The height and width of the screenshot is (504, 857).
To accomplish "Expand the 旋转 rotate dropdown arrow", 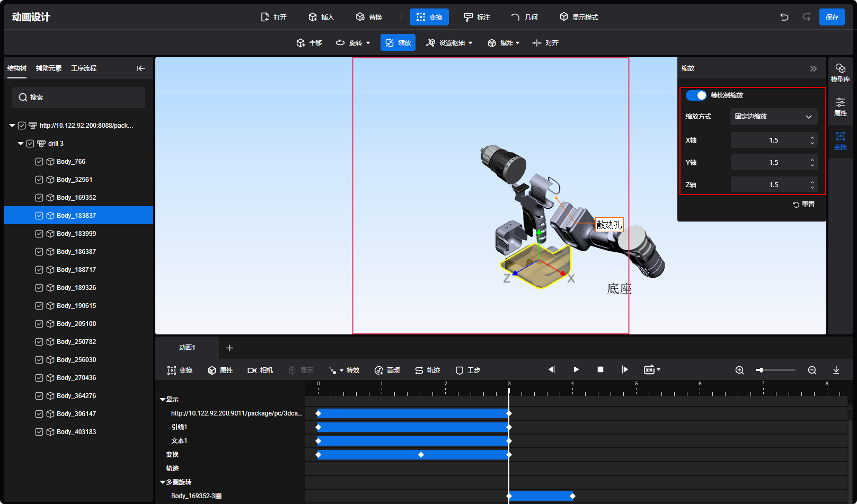I will (368, 43).
